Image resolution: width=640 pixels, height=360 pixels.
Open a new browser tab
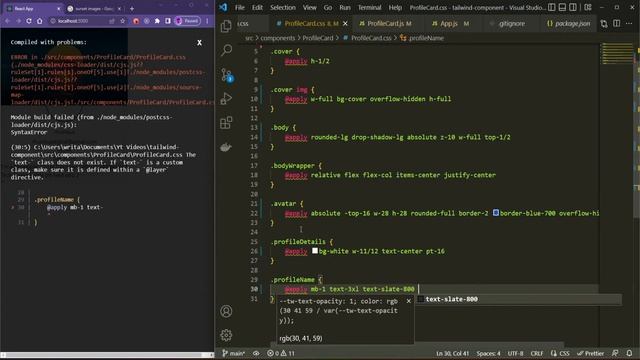pos(131,8)
